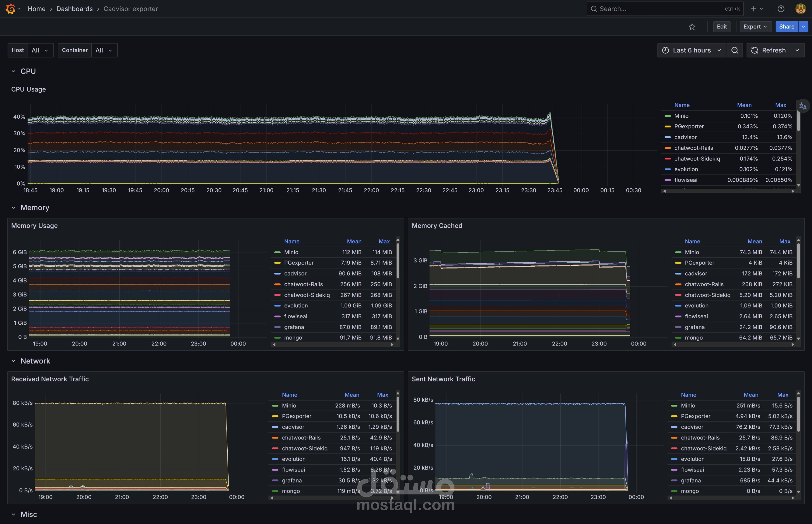Sort Memory Usage legend by Name
This screenshot has width=812, height=524.
292,241
